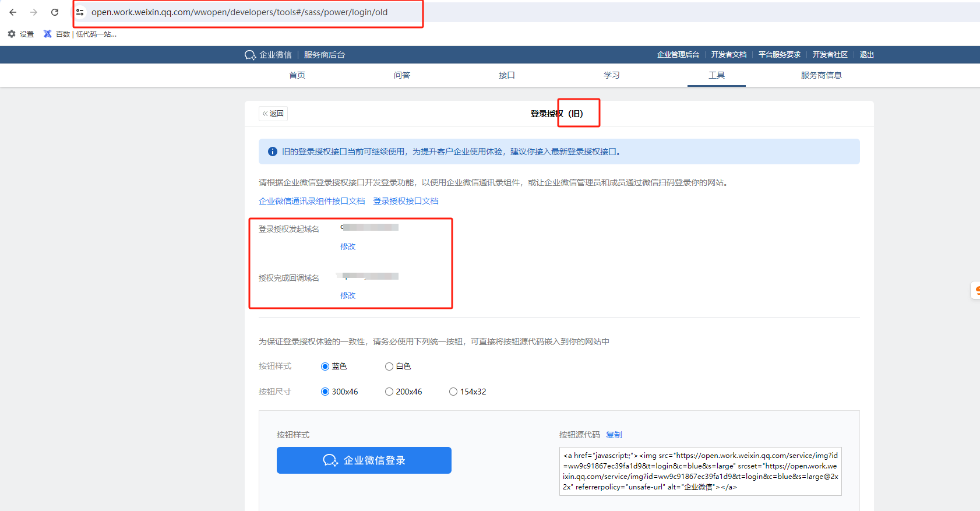Viewport: 980px width, 511px height.
Task: Click the 企业微信 logo in header
Action: pyautogui.click(x=251, y=55)
